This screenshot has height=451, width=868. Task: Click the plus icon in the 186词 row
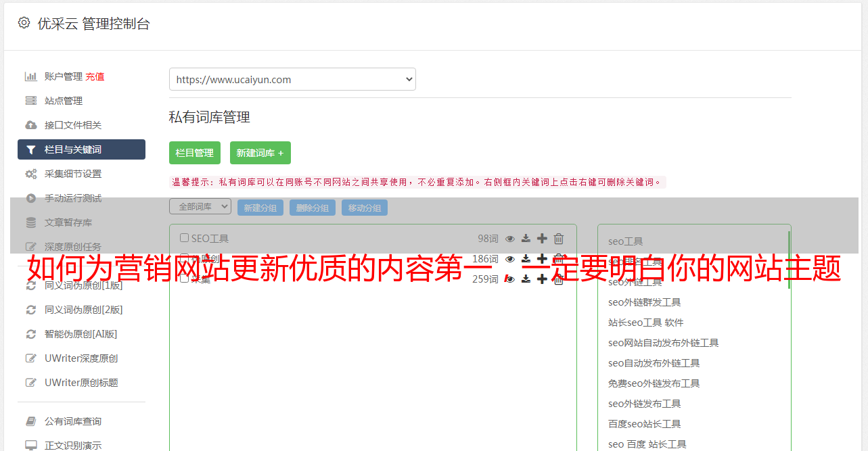pyautogui.click(x=542, y=259)
